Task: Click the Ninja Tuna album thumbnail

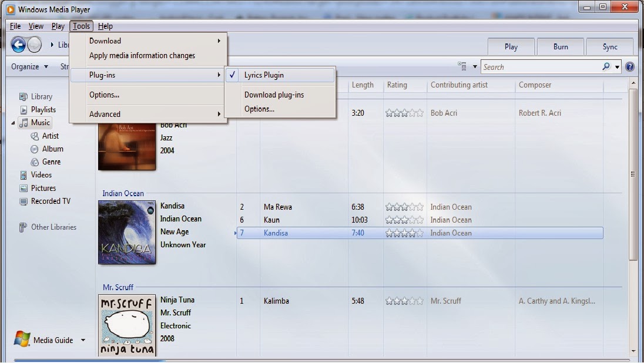Action: point(127,325)
